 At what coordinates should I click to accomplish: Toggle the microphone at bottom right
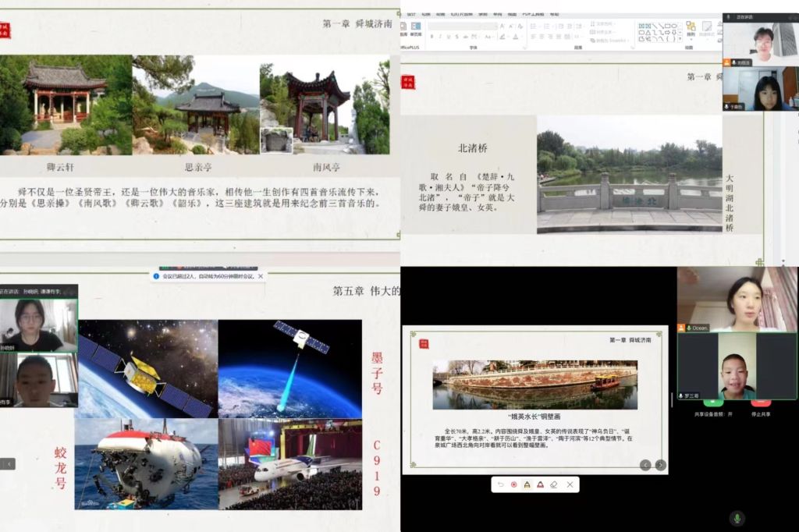pos(737,519)
